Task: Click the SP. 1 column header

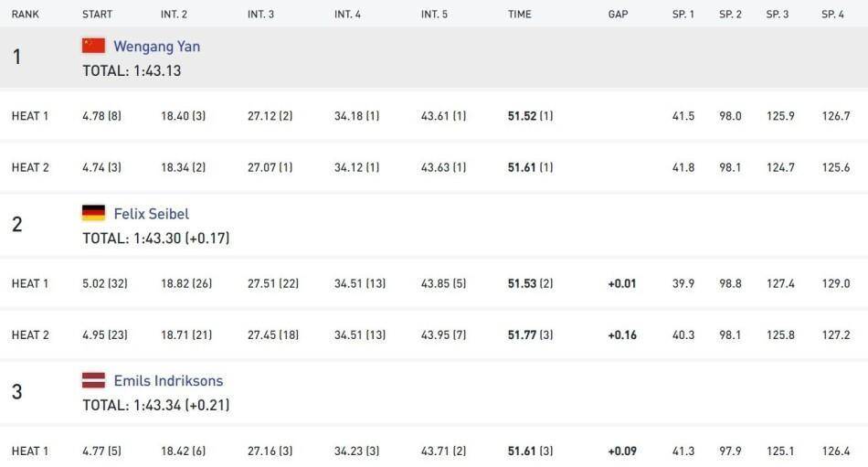Action: click(683, 15)
